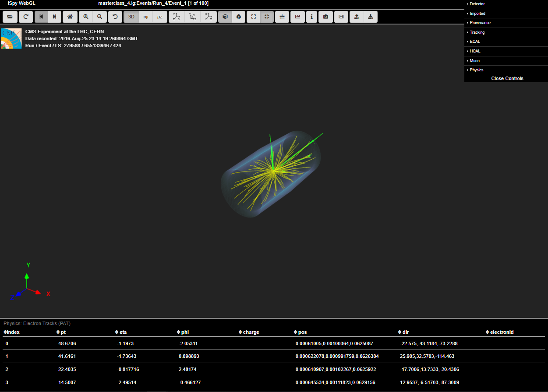The image size is (548, 392).
Task: Zoom in on the detector view
Action: pyautogui.click(x=86, y=17)
